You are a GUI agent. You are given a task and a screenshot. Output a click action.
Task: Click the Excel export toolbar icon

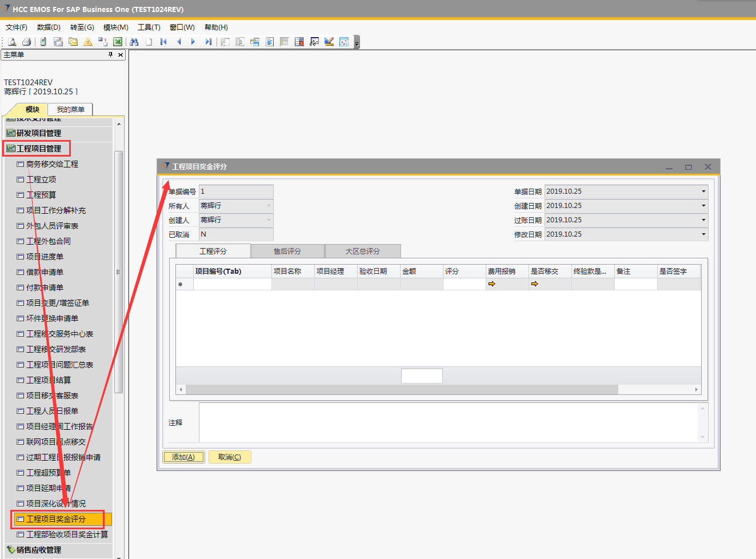[x=118, y=42]
